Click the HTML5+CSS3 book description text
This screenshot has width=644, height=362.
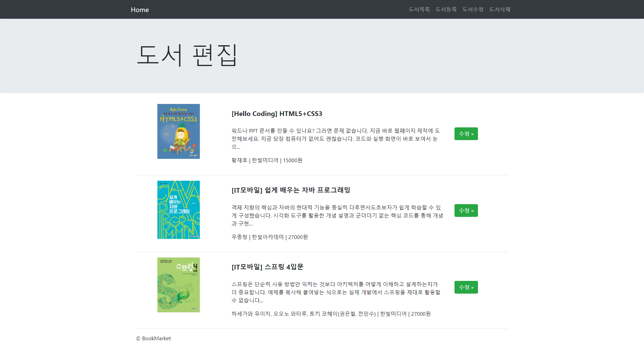click(x=335, y=138)
